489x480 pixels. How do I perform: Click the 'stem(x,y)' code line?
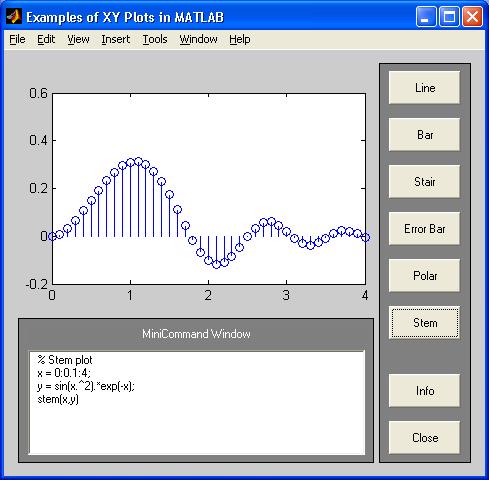pos(58,399)
